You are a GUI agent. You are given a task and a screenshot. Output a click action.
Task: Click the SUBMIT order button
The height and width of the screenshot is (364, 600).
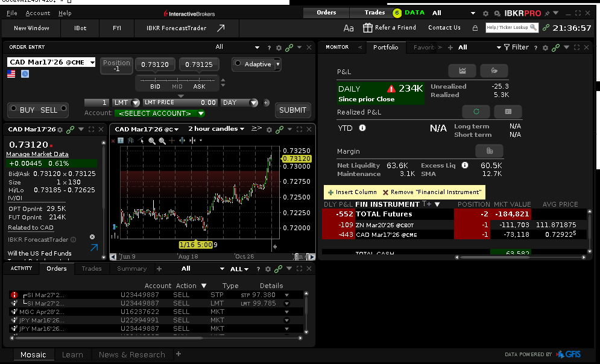pos(292,110)
